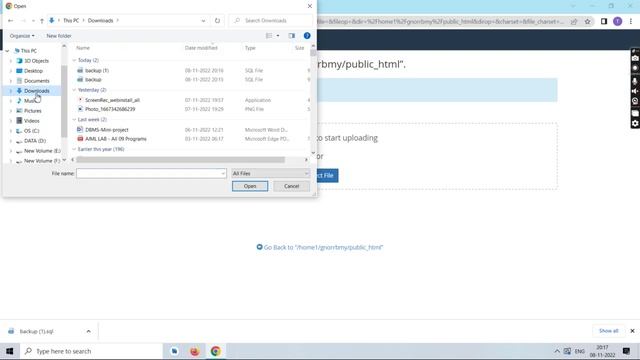Start recording with ScreenRec record button
This screenshot has height=360, width=640.
(x=635, y=68)
